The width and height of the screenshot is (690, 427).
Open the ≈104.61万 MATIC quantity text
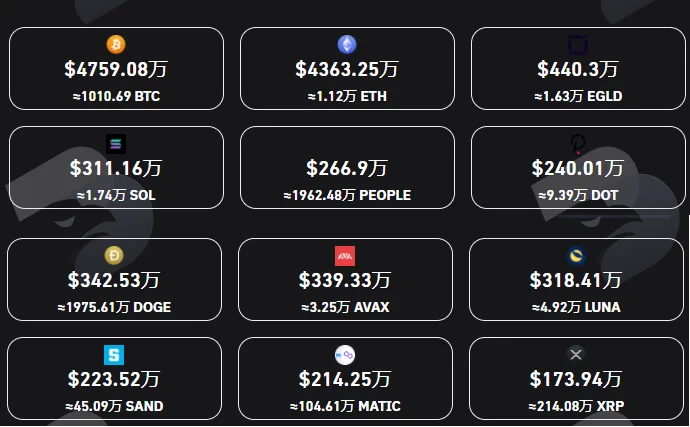coord(345,406)
